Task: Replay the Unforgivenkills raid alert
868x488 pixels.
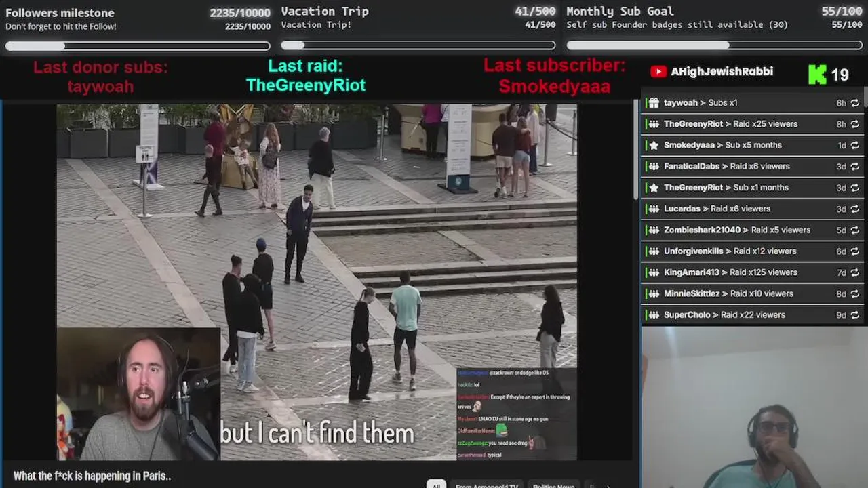Action: [854, 251]
